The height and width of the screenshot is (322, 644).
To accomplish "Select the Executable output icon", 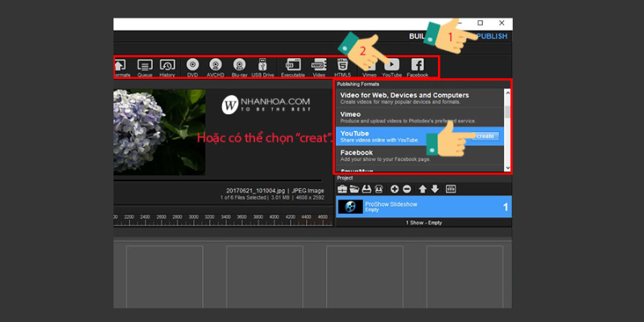I will pyautogui.click(x=293, y=64).
